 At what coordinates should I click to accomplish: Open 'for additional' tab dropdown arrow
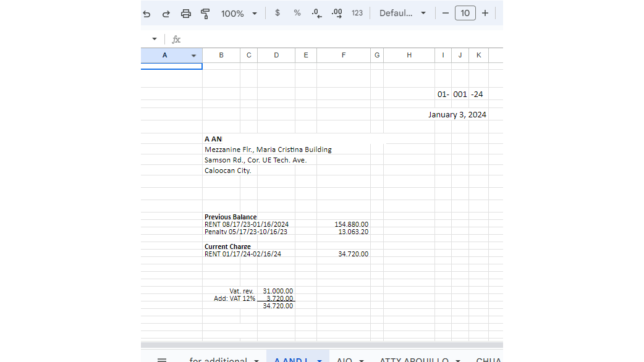[x=256, y=360]
